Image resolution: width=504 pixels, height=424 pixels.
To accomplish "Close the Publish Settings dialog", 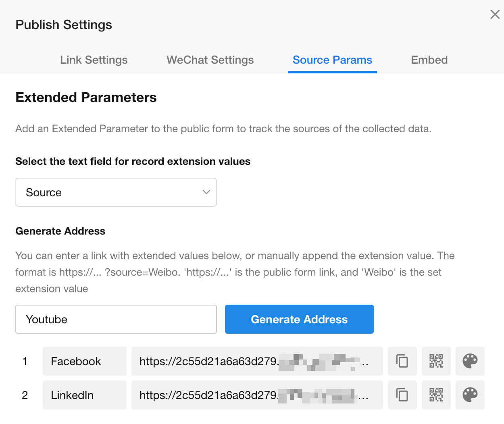I will click(495, 15).
